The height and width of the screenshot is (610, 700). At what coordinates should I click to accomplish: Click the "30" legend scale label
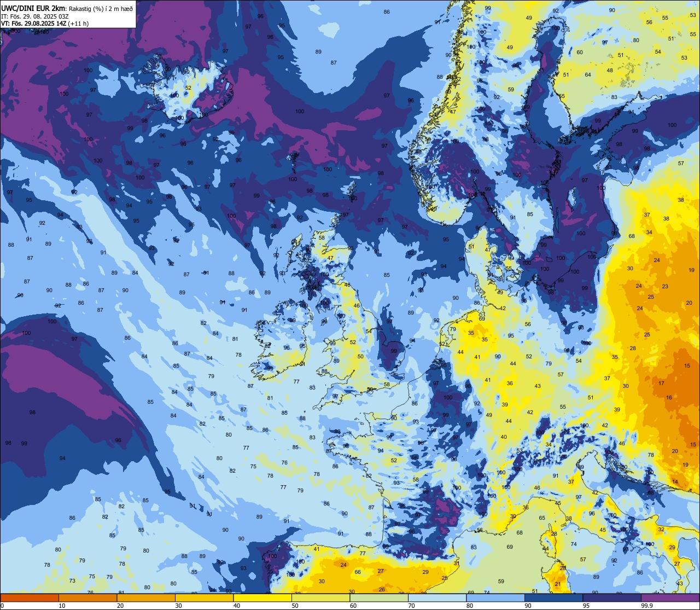[179, 606]
